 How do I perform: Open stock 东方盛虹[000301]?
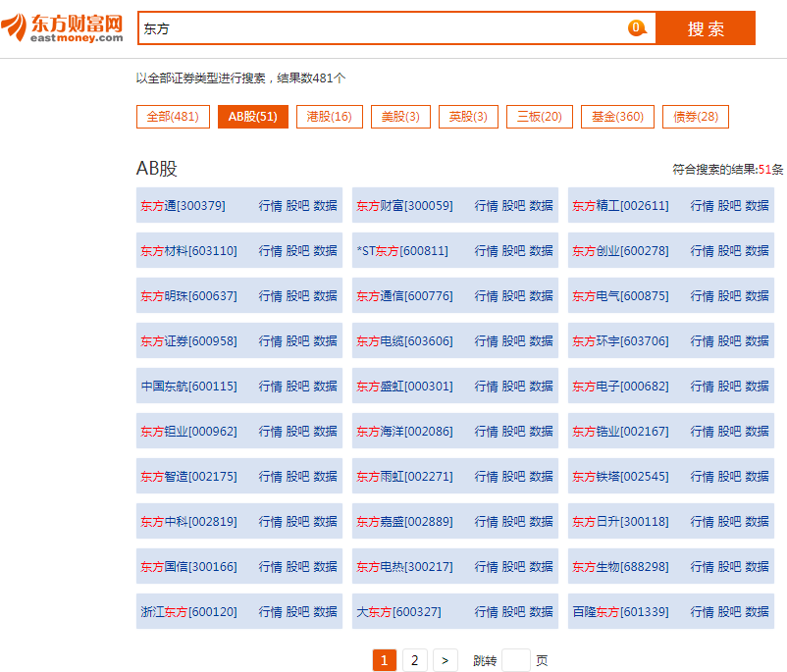click(x=404, y=387)
